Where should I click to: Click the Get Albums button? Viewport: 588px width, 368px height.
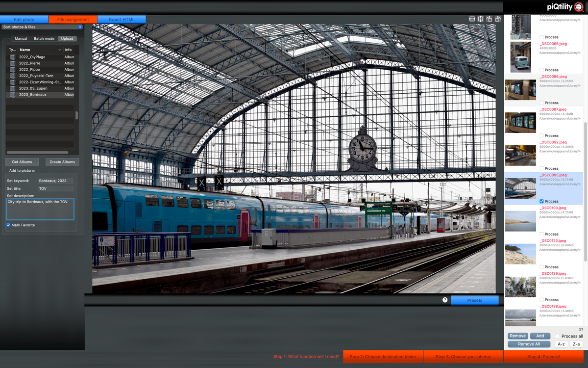(x=22, y=162)
